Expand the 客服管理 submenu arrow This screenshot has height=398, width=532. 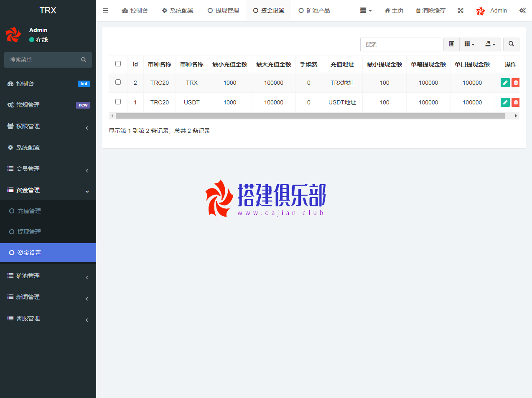[x=87, y=320]
